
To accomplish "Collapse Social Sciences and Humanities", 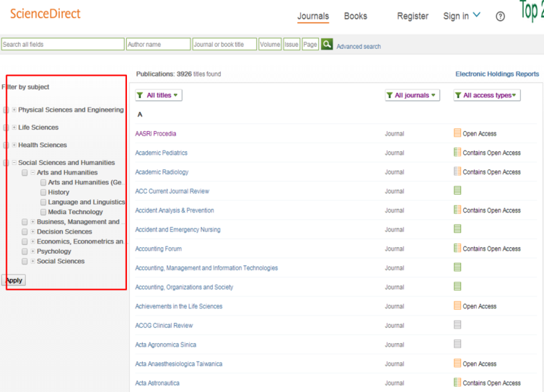I will point(14,162).
